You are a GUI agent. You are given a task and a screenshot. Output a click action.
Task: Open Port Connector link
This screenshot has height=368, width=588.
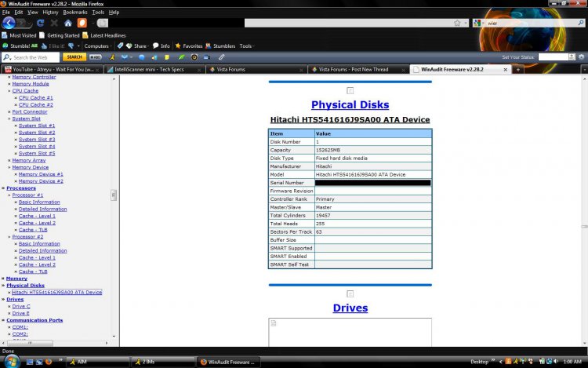pos(30,111)
